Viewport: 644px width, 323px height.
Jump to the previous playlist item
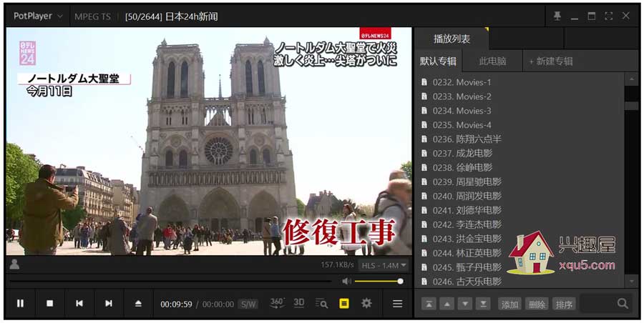click(x=79, y=303)
